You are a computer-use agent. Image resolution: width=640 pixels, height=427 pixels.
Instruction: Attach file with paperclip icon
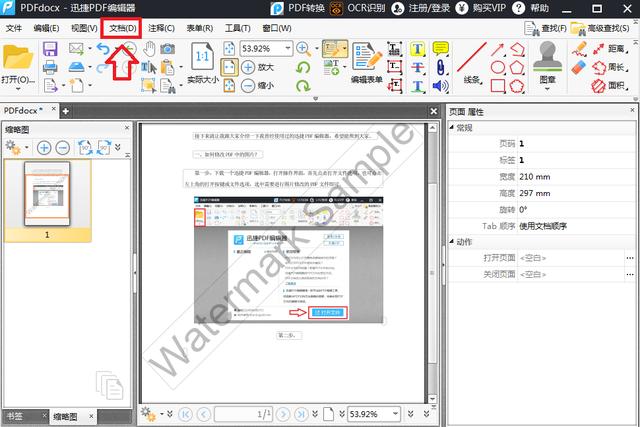point(440,67)
